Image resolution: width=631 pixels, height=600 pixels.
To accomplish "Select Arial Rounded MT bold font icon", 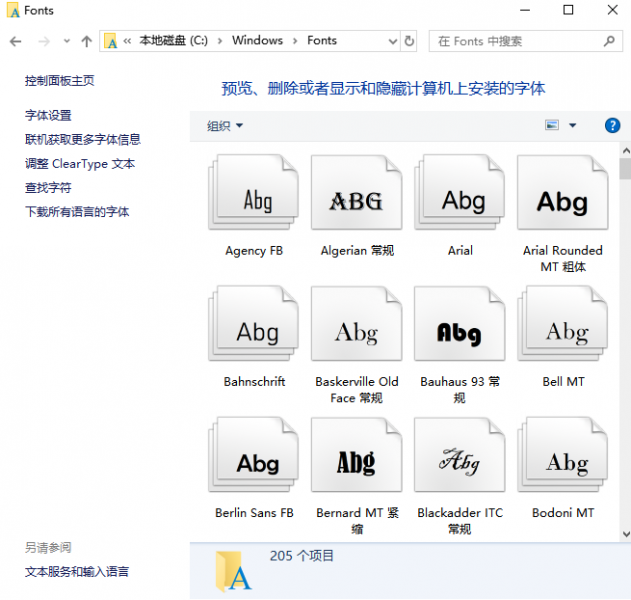I will [563, 192].
